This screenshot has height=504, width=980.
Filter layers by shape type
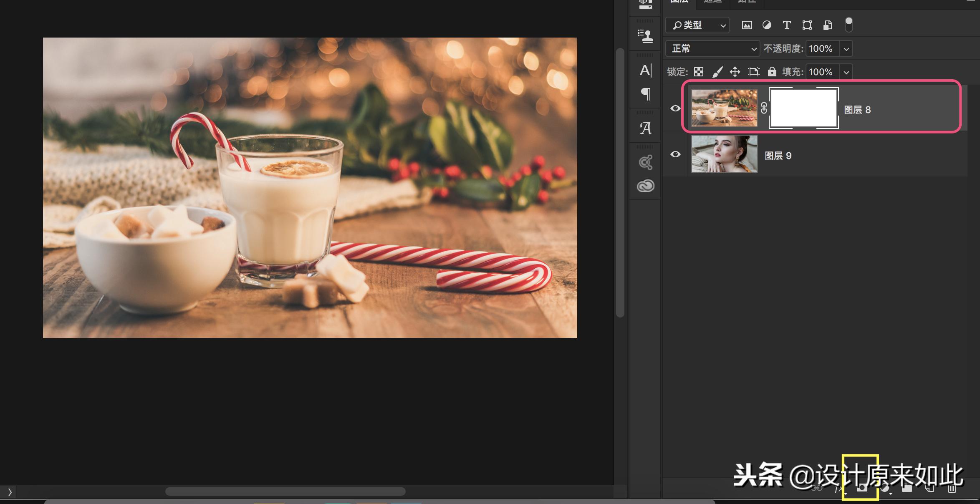pyautogui.click(x=807, y=25)
